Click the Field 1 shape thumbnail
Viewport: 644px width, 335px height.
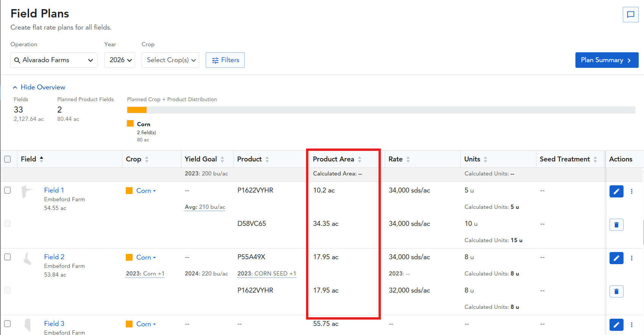27,192
